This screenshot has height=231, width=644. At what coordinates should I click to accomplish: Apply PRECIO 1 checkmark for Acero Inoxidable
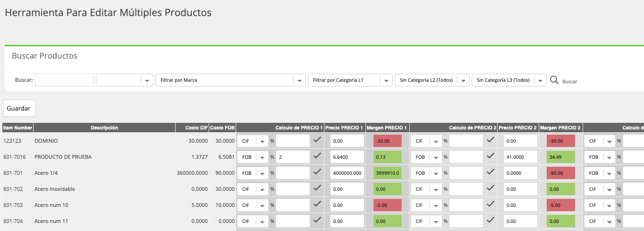click(x=317, y=188)
